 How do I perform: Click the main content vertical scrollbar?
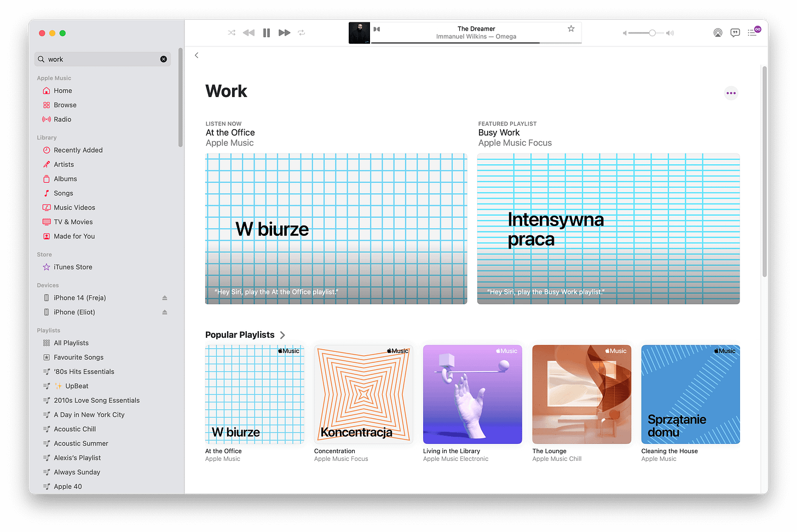tap(764, 171)
